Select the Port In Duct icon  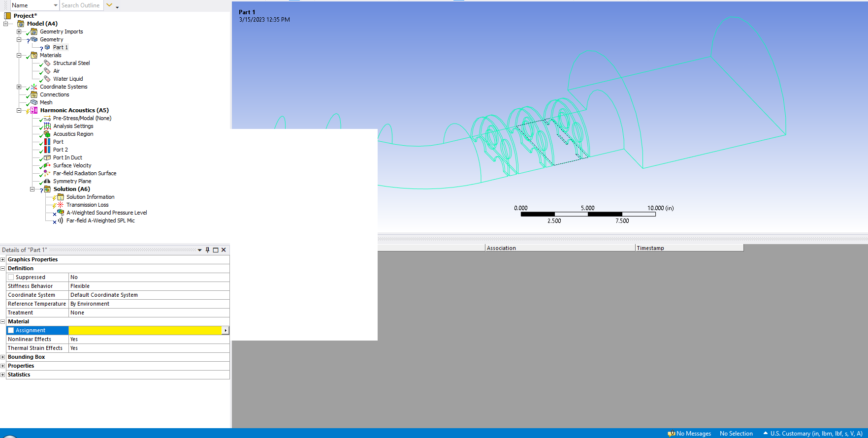[x=47, y=157]
